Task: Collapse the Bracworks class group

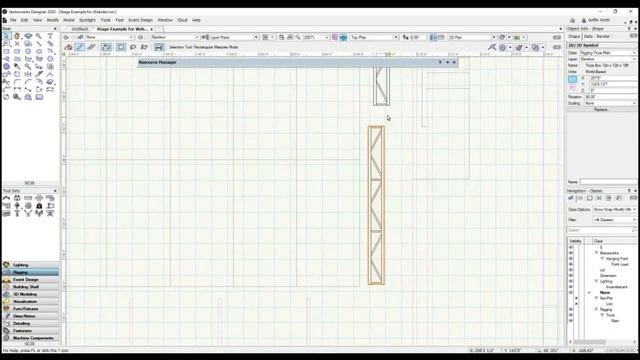Action: coord(596,253)
